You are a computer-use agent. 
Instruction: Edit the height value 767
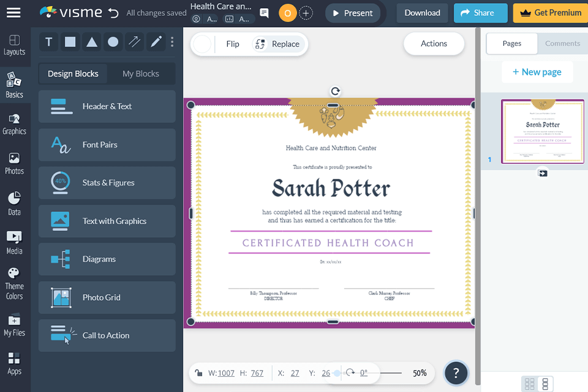pos(257,373)
